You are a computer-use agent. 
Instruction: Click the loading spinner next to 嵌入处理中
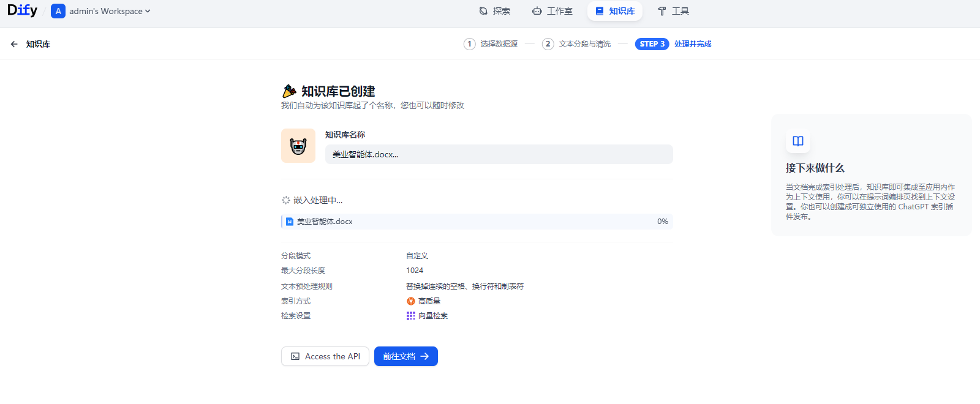(x=286, y=200)
